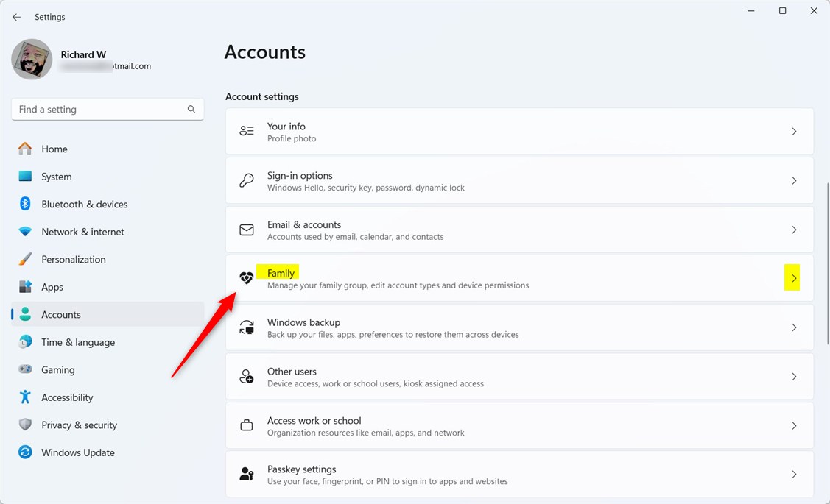The height and width of the screenshot is (504, 830).
Task: Click the Gaming controller icon
Action: [25, 369]
